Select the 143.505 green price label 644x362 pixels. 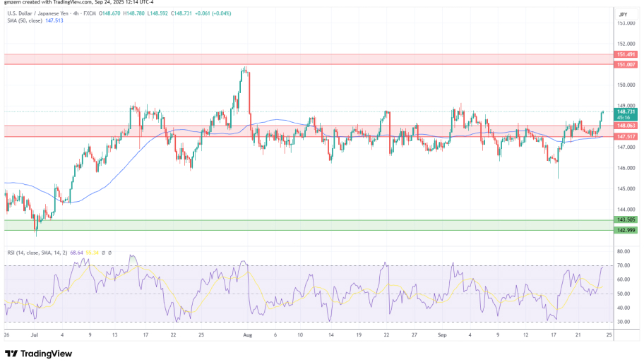(626, 220)
